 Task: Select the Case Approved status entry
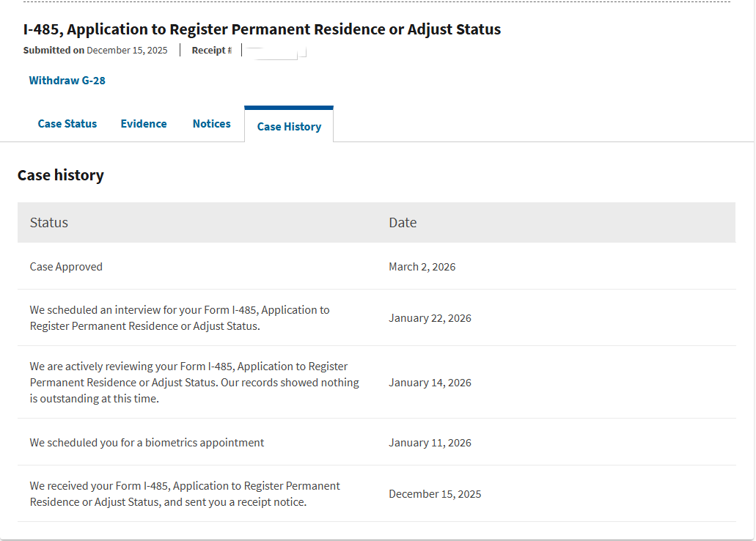(x=66, y=267)
